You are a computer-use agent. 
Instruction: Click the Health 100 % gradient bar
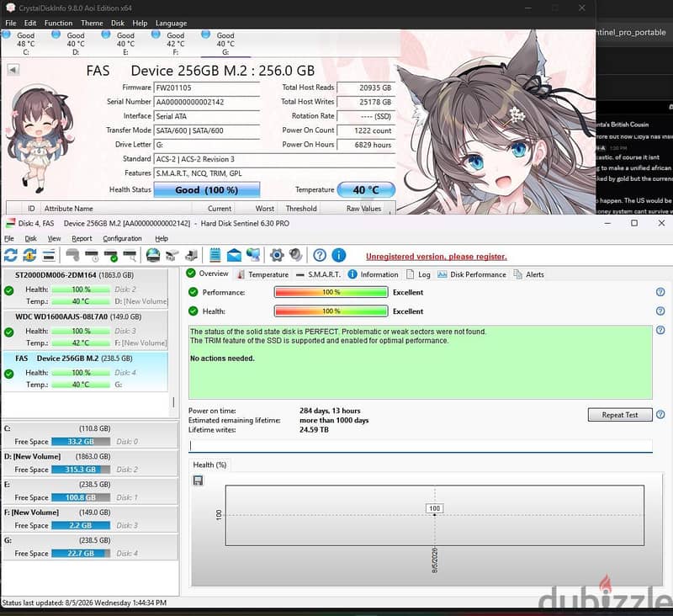pyautogui.click(x=331, y=311)
